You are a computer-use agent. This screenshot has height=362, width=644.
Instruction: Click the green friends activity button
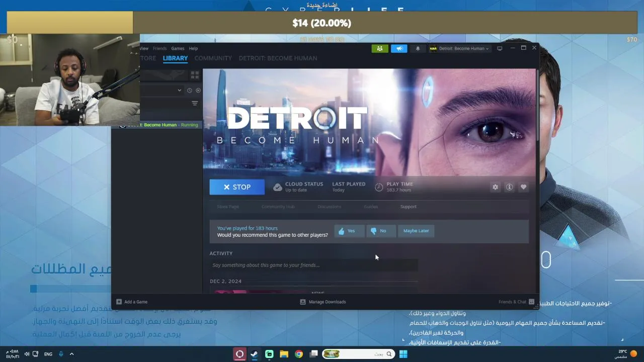pos(380,48)
